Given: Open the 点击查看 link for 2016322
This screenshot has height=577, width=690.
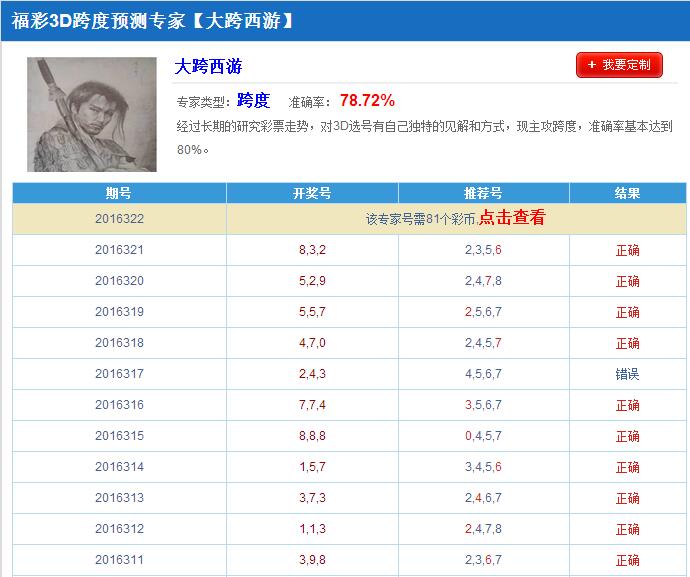Looking at the screenshot, I should pos(512,217).
